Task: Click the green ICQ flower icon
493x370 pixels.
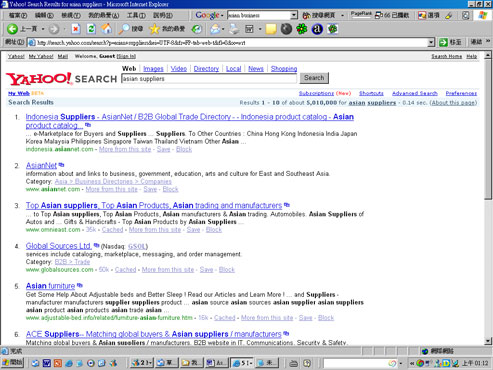Action: [302, 29]
